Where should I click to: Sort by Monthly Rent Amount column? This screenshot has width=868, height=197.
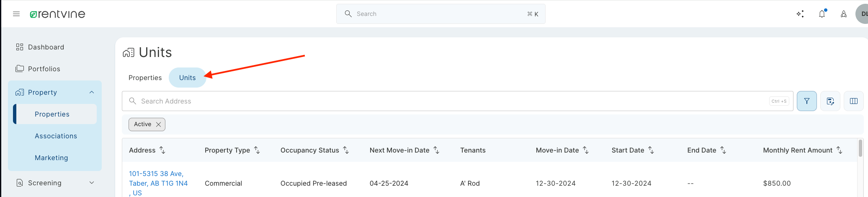(x=839, y=150)
